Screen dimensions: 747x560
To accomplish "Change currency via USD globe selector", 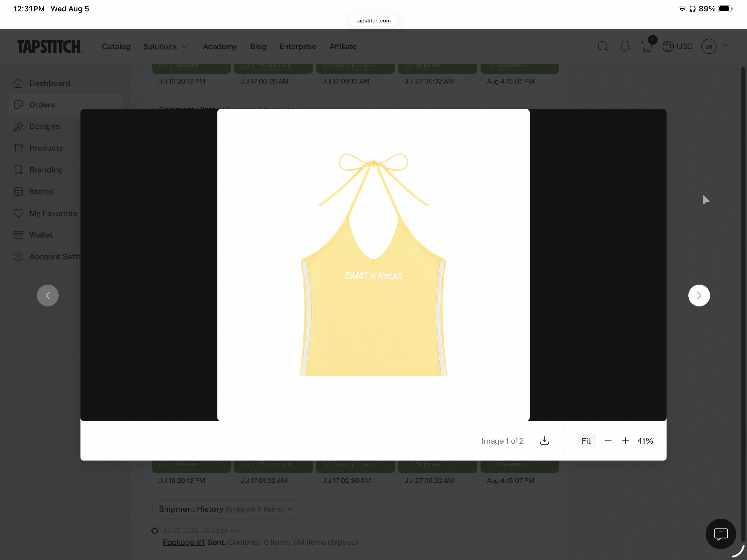I will pyautogui.click(x=677, y=46).
